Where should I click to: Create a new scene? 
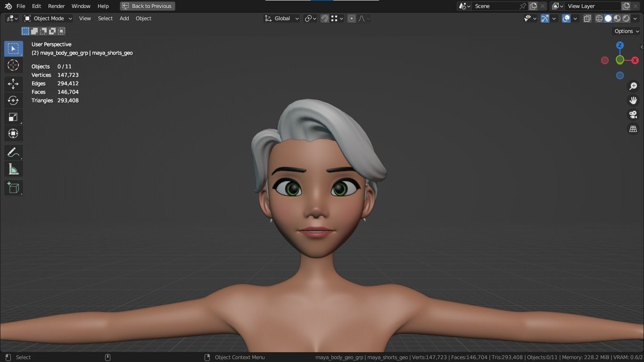533,6
